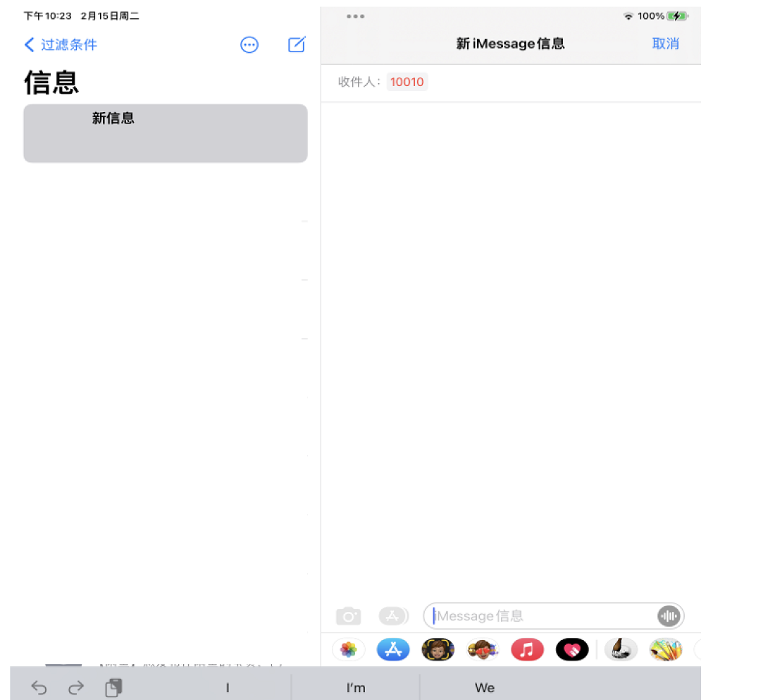Open the Memoji app icon
775x700 pixels.
click(438, 649)
